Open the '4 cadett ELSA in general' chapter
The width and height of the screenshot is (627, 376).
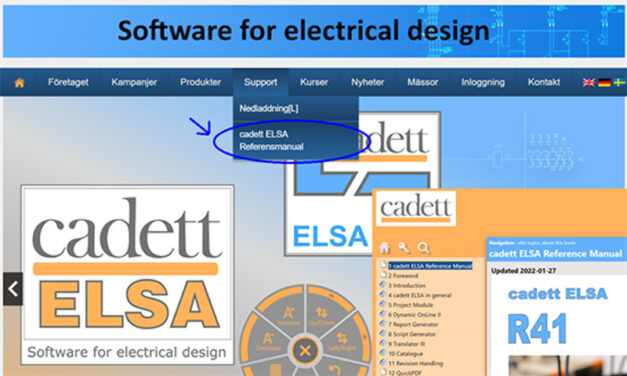click(419, 295)
